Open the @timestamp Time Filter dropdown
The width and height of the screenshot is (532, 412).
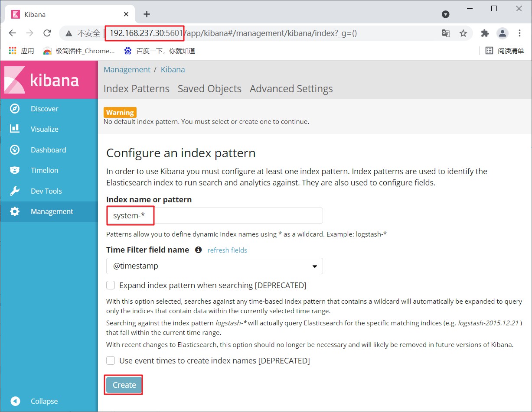tap(215, 266)
